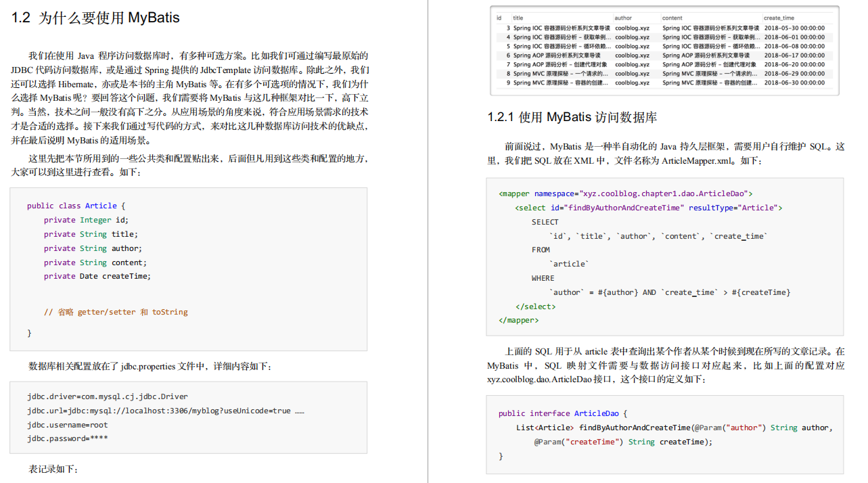Click the date cell '2018-06-29 00:00:00'
The height and width of the screenshot is (483, 868).
[x=794, y=74]
